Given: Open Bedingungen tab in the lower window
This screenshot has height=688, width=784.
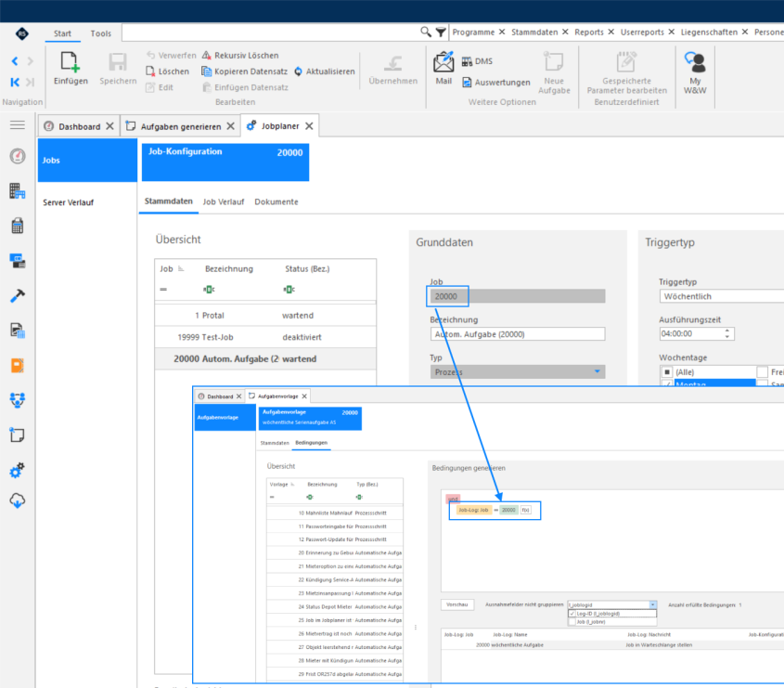Looking at the screenshot, I should tap(311, 443).
